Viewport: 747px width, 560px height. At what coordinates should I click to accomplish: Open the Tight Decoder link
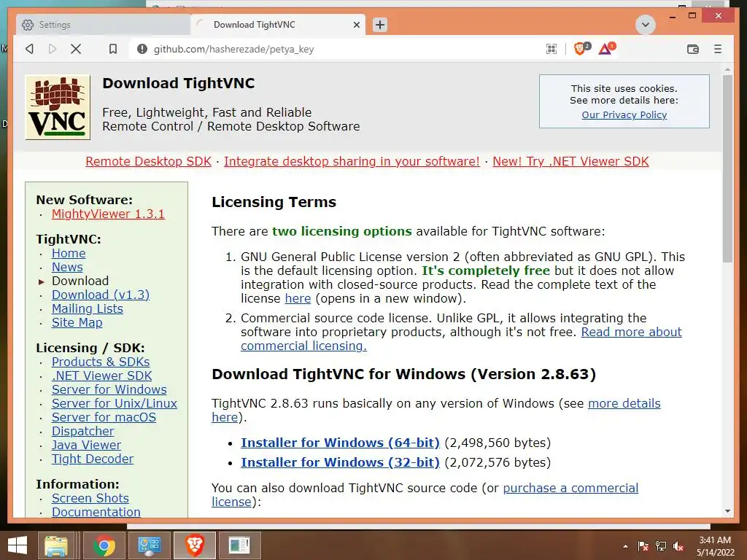pyautogui.click(x=93, y=459)
